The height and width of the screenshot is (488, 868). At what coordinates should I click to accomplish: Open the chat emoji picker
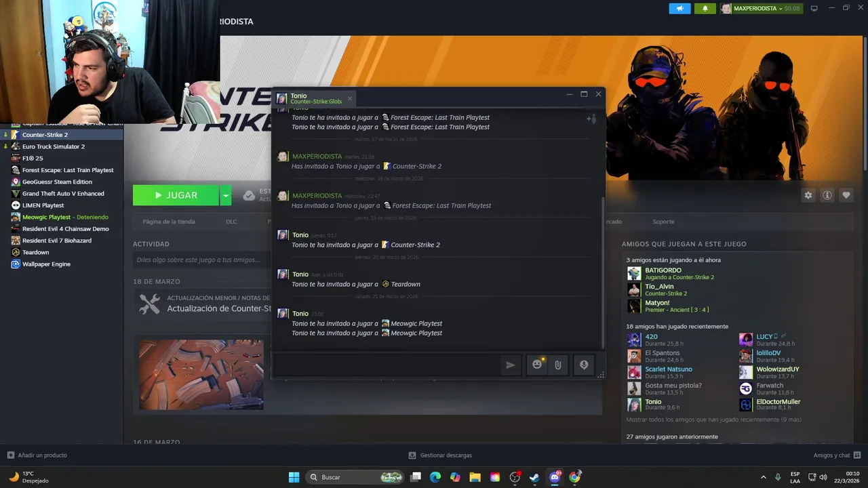coord(537,365)
